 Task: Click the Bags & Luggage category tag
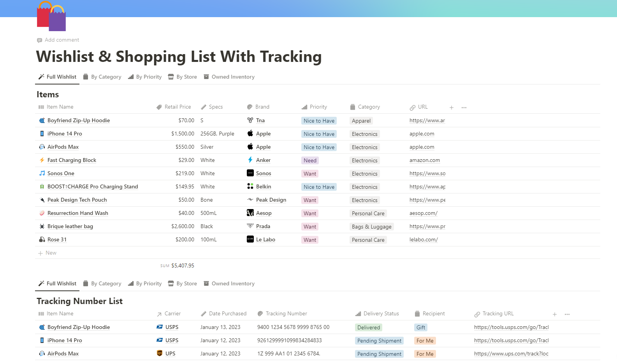[x=372, y=227]
